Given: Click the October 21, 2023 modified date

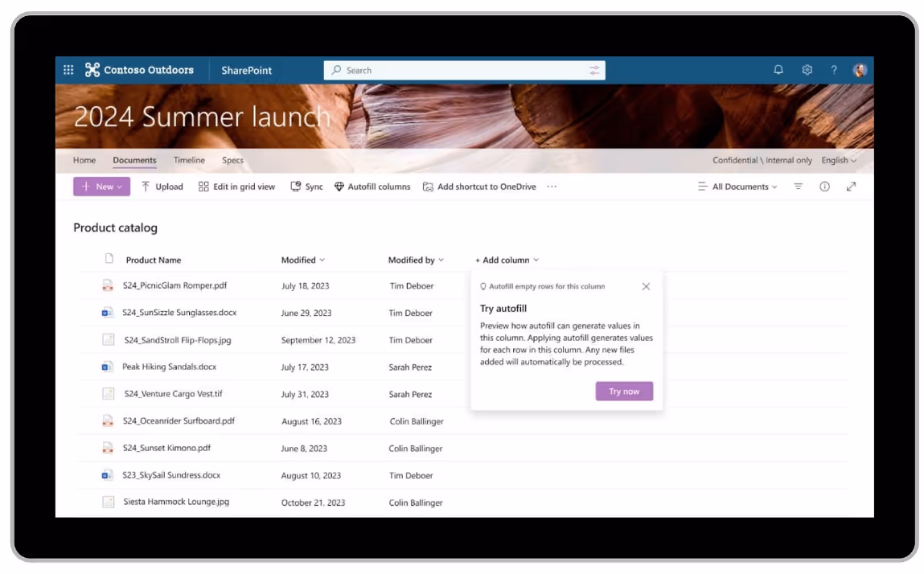Looking at the screenshot, I should pyautogui.click(x=313, y=502).
